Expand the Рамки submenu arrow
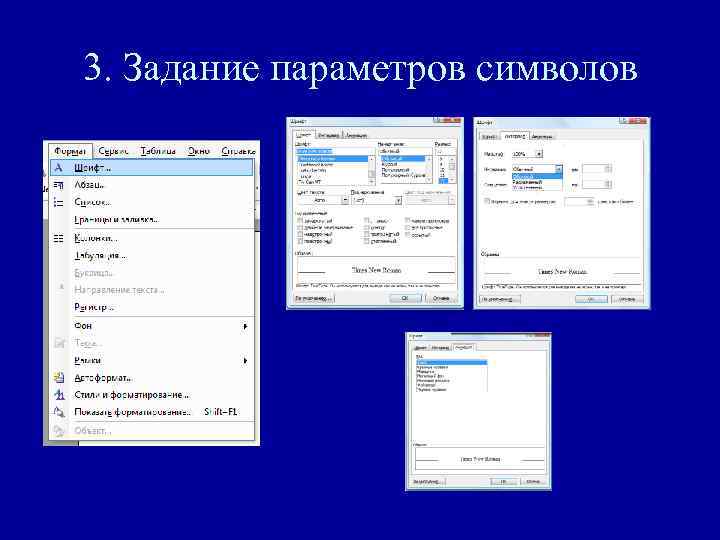Screen dimensions: 720x540 tap(245, 361)
